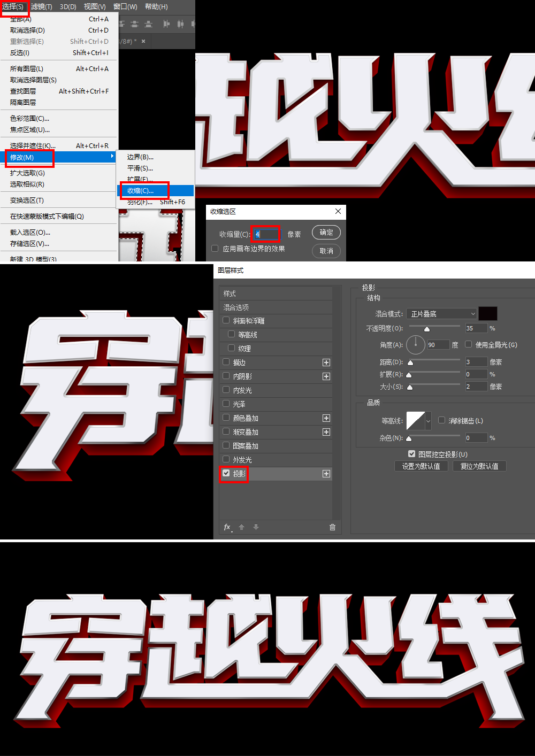The height and width of the screenshot is (756, 535).
Task: Add another Stroke (描边) effect via plus icon
Action: [x=326, y=362]
